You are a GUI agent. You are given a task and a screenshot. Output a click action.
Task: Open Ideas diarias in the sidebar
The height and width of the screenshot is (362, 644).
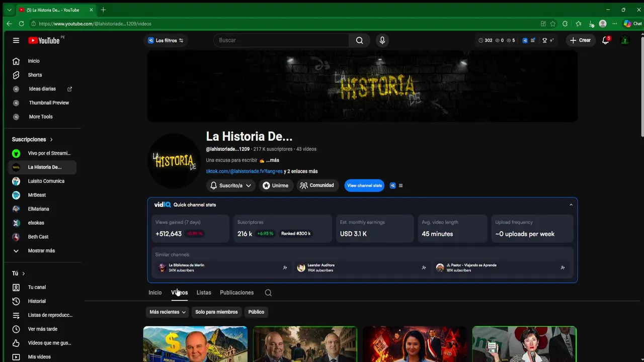pyautogui.click(x=42, y=89)
